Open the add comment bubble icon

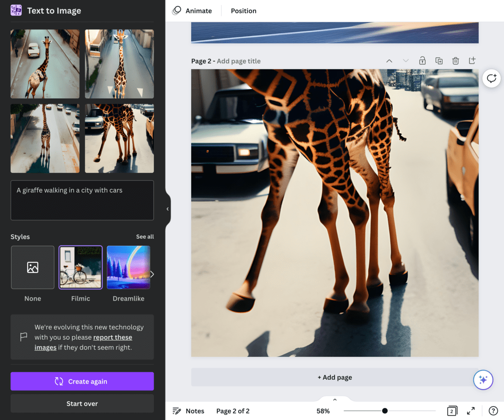[492, 78]
